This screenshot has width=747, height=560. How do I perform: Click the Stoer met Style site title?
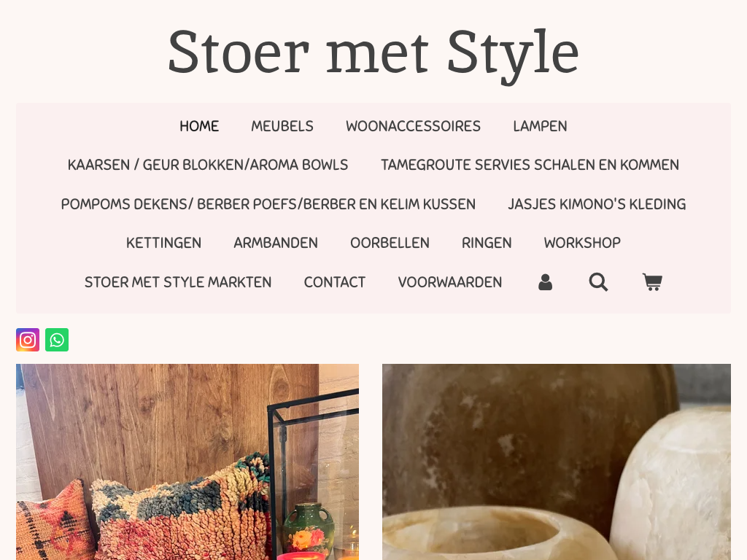click(x=373, y=53)
